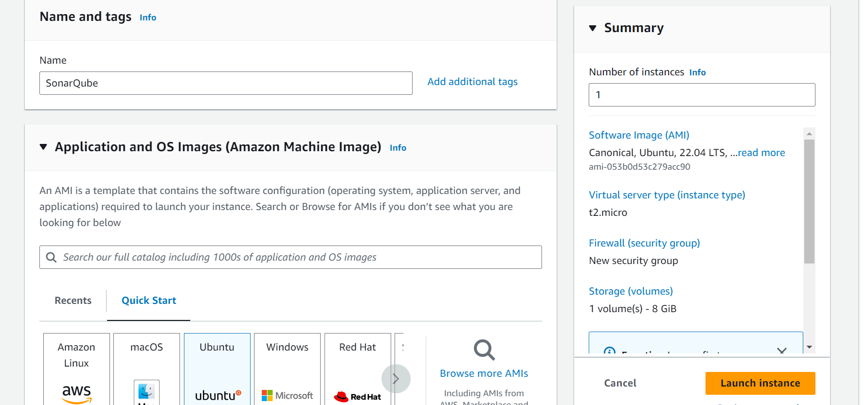The height and width of the screenshot is (405, 868).
Task: Click the Launch instance button
Action: click(760, 383)
